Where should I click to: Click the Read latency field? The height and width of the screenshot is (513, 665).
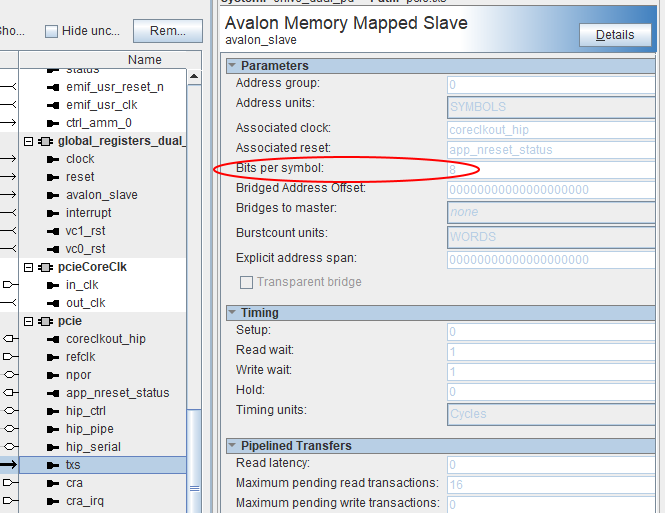[x=551, y=465]
